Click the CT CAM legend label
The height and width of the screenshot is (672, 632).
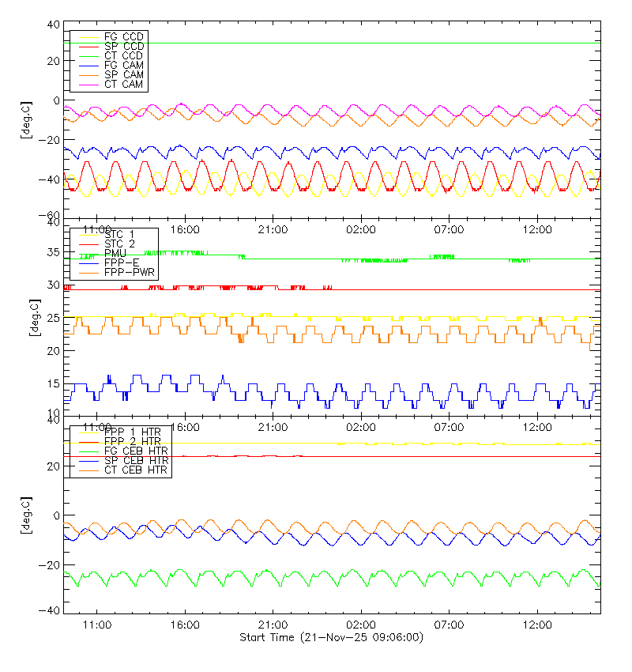click(x=123, y=85)
